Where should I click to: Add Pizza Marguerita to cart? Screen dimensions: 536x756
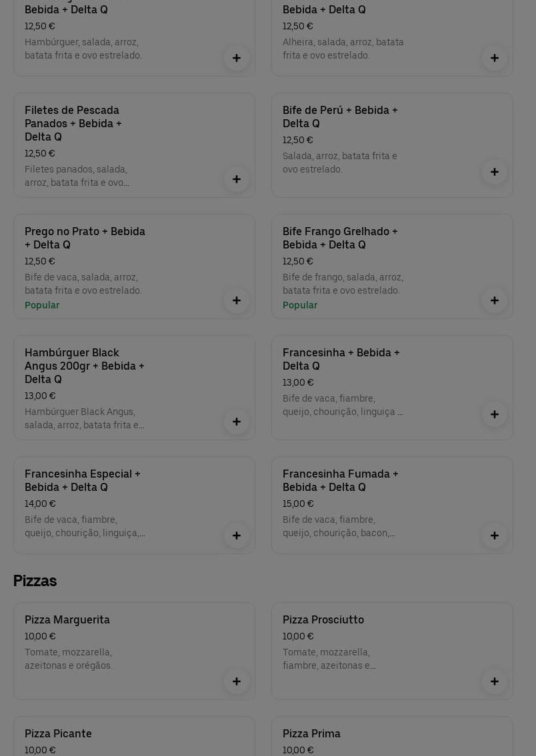(237, 681)
